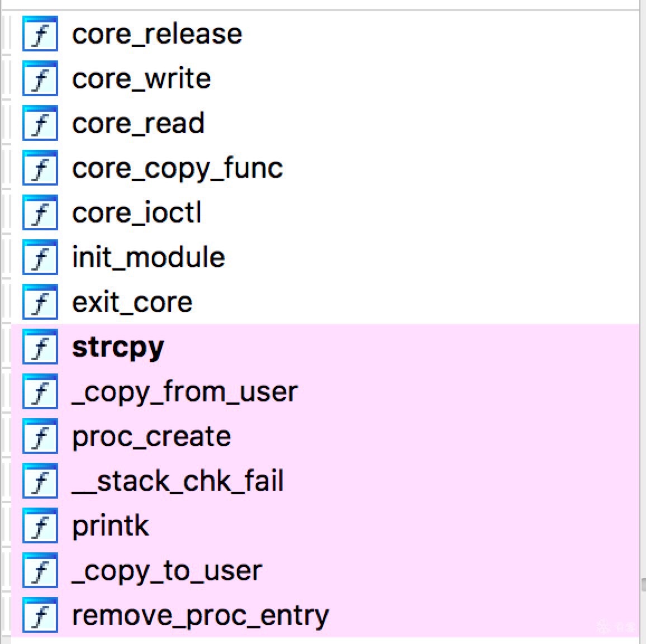Click the vertical scrollbar thumb at the right edge
646x644 pixels.
[x=644, y=584]
